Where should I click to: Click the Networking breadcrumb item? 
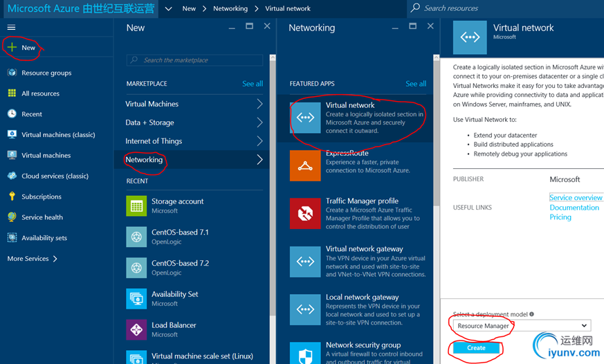pyautogui.click(x=230, y=8)
